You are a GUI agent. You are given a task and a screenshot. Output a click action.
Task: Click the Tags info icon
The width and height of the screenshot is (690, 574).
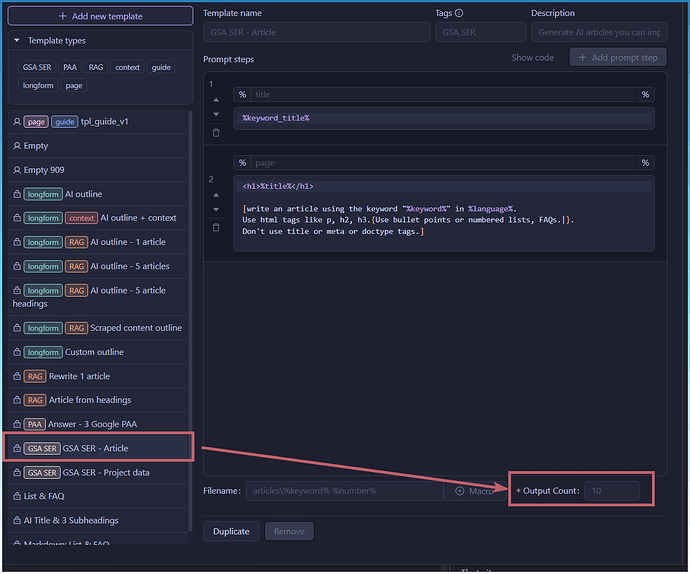pos(458,14)
